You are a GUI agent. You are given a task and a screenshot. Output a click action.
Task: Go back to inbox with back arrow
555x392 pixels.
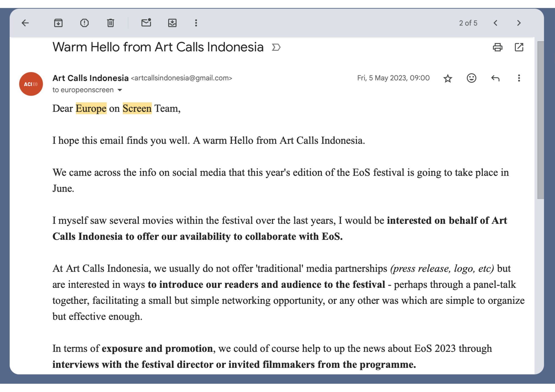click(x=25, y=23)
